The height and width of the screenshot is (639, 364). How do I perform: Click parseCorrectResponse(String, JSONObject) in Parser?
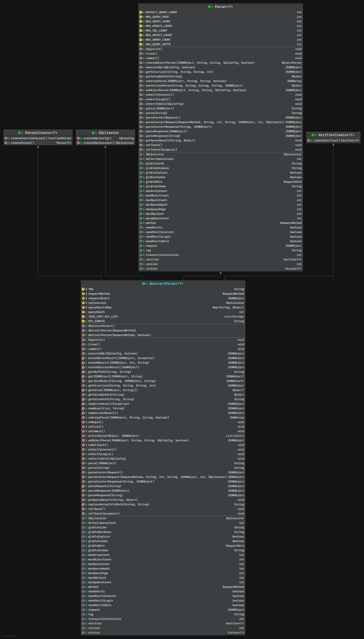coord(220,127)
